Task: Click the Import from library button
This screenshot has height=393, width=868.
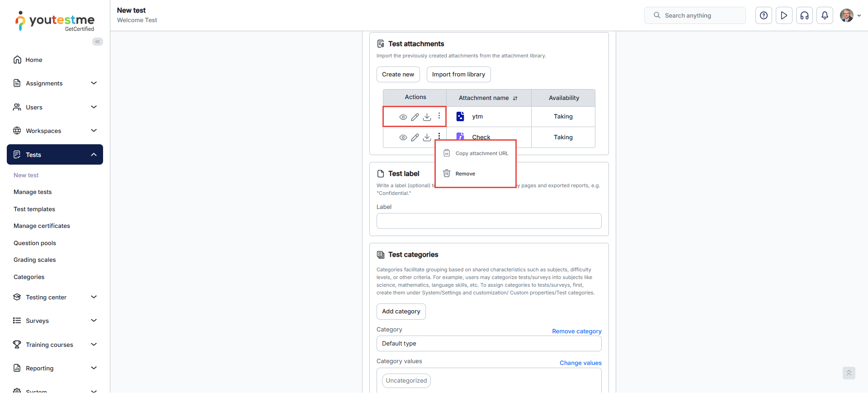Action: [x=458, y=75]
